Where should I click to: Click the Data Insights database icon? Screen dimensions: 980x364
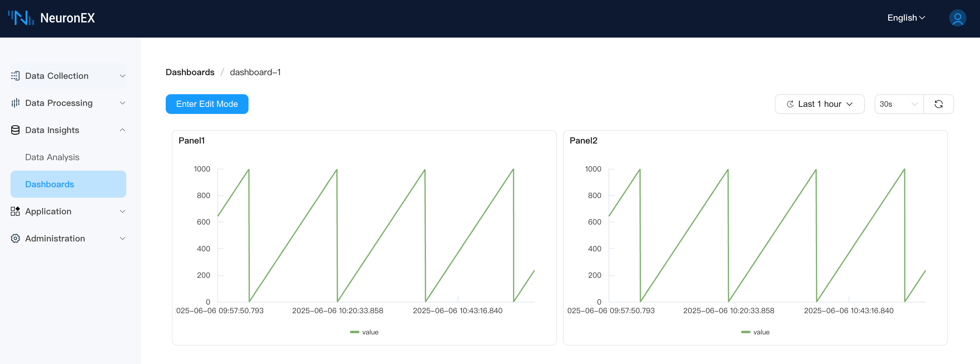[x=15, y=130]
